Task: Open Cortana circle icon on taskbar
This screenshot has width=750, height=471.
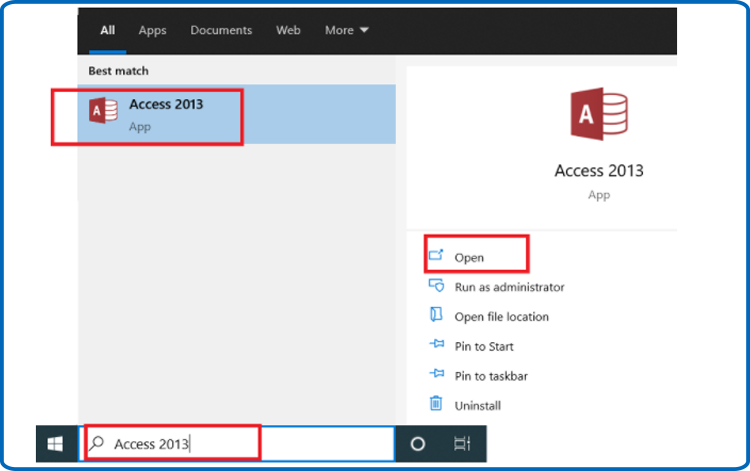Action: click(x=418, y=444)
